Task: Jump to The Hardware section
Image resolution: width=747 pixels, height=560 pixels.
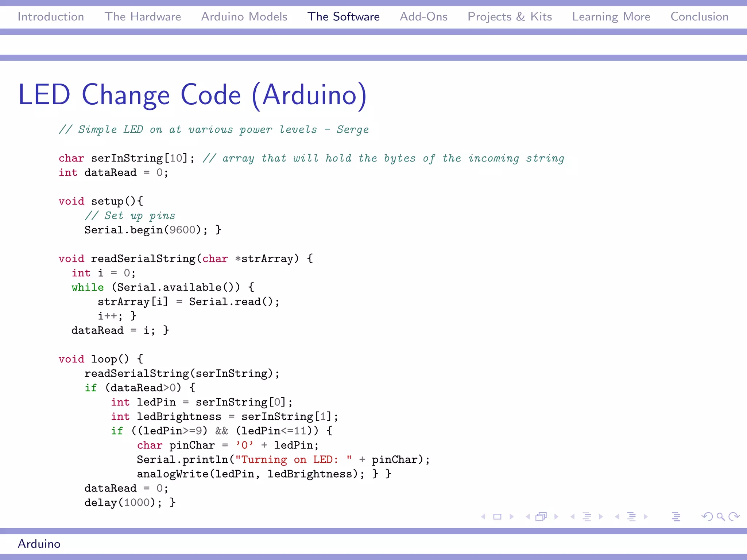Action: 143,17
